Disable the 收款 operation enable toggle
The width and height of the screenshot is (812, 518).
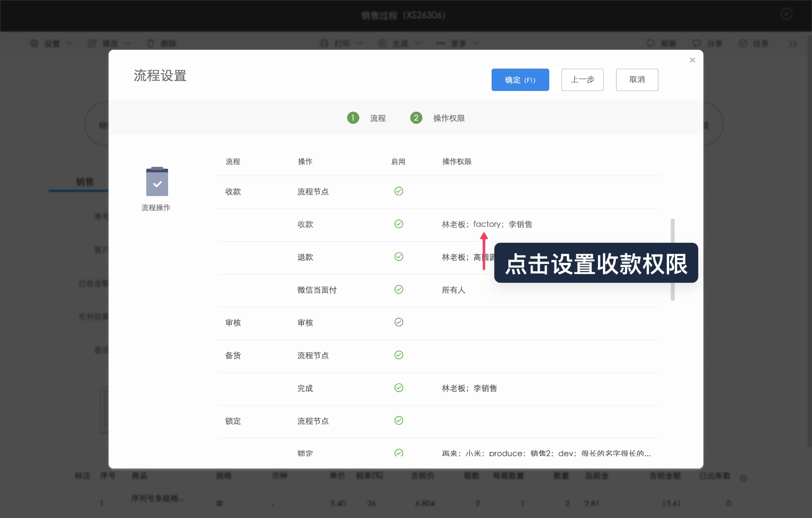(x=399, y=224)
